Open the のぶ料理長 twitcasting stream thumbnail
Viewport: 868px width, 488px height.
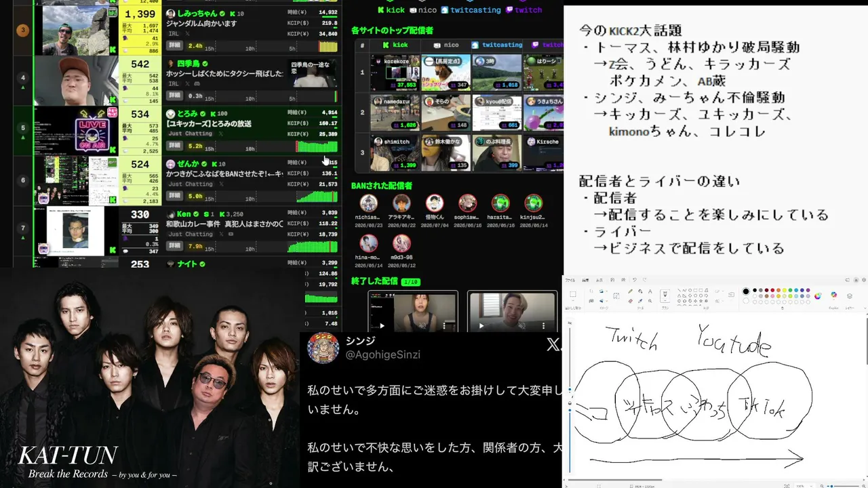[496, 152]
